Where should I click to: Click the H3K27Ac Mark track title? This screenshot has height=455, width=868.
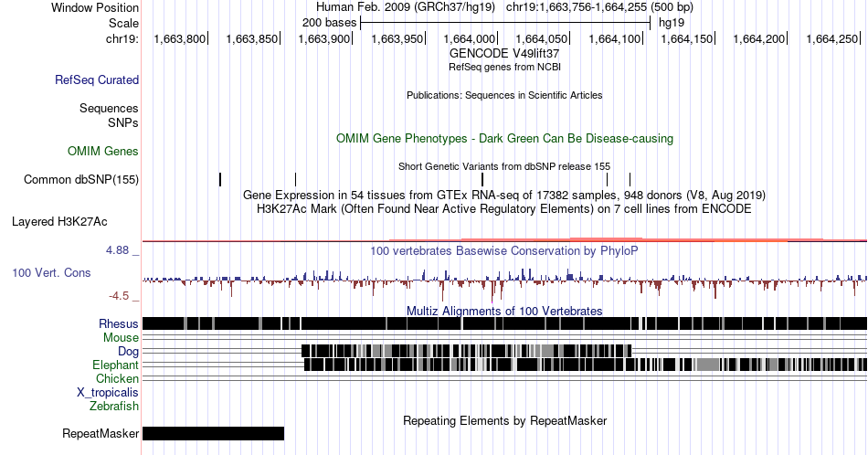[x=504, y=208]
